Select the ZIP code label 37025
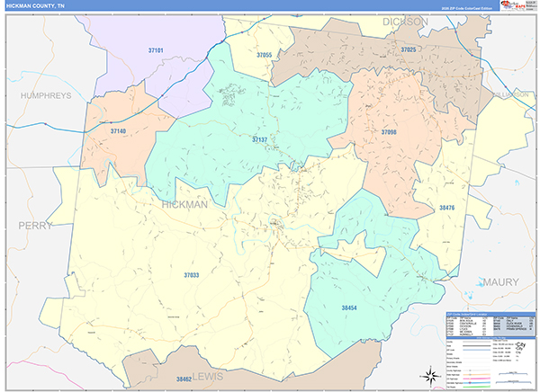 409,49
